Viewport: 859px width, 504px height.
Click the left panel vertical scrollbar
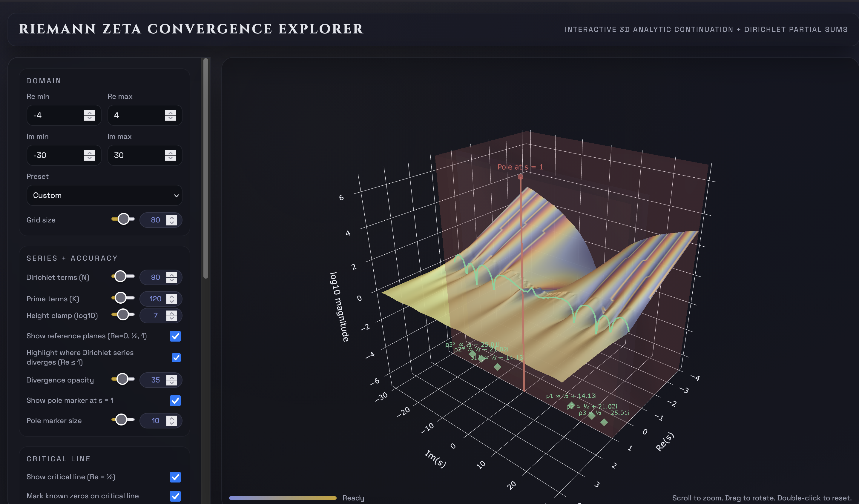pos(205,168)
